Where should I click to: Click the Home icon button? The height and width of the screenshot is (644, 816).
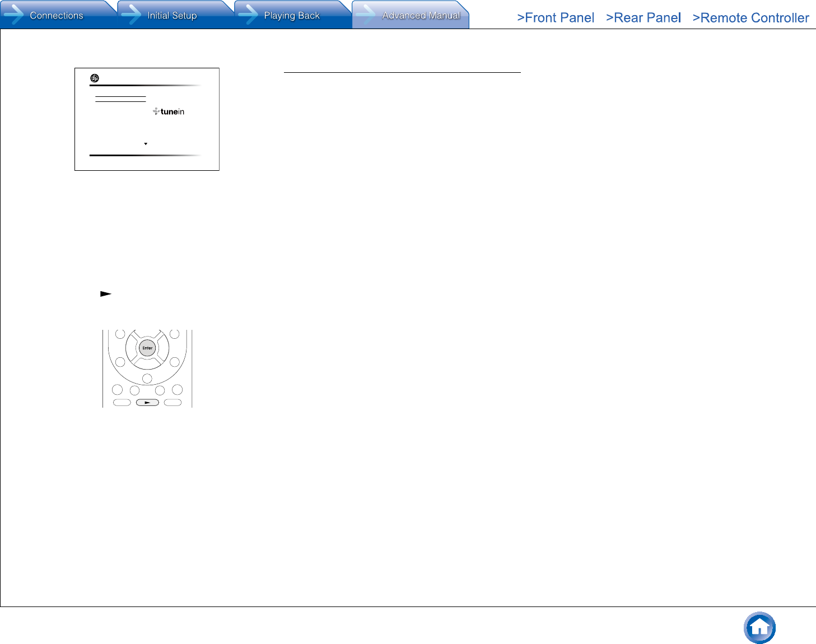759,628
